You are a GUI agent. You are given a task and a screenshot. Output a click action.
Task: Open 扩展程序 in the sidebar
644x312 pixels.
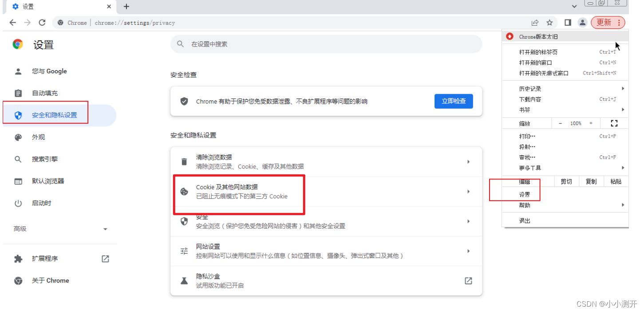click(45, 259)
